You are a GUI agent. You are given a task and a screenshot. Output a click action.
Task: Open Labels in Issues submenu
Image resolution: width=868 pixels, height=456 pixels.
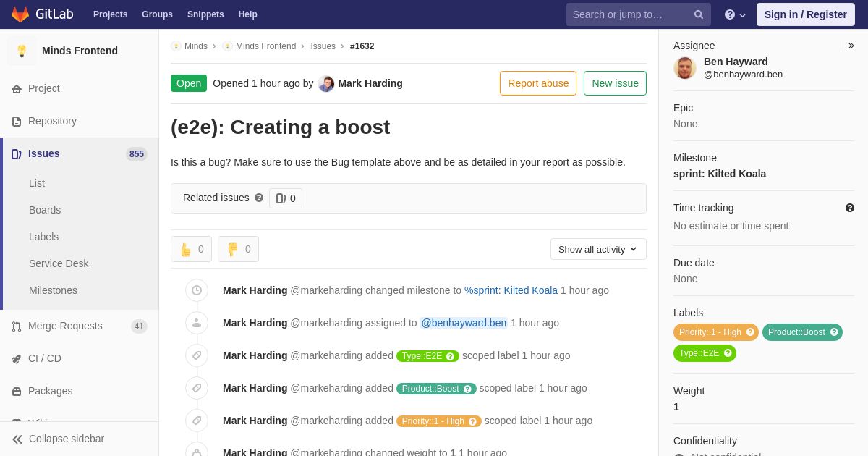(x=43, y=237)
